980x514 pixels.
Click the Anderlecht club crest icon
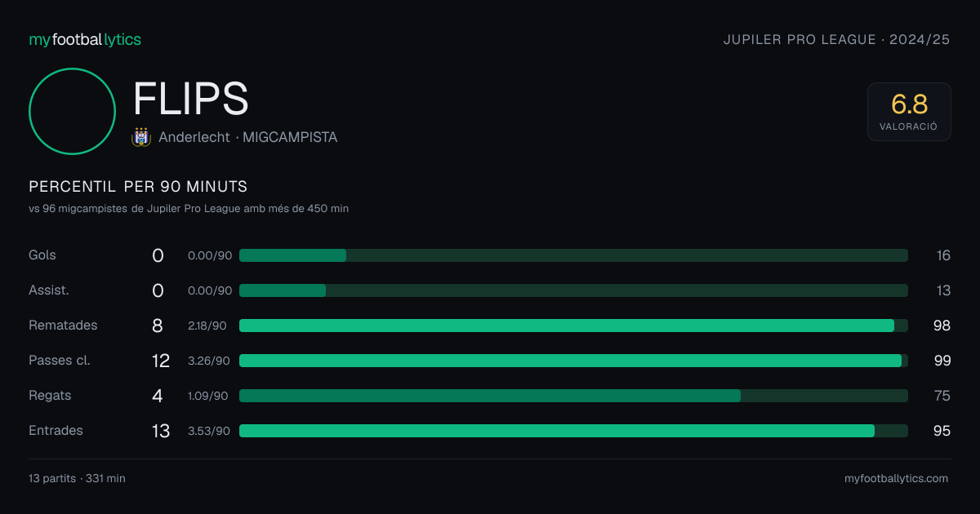coord(141,137)
